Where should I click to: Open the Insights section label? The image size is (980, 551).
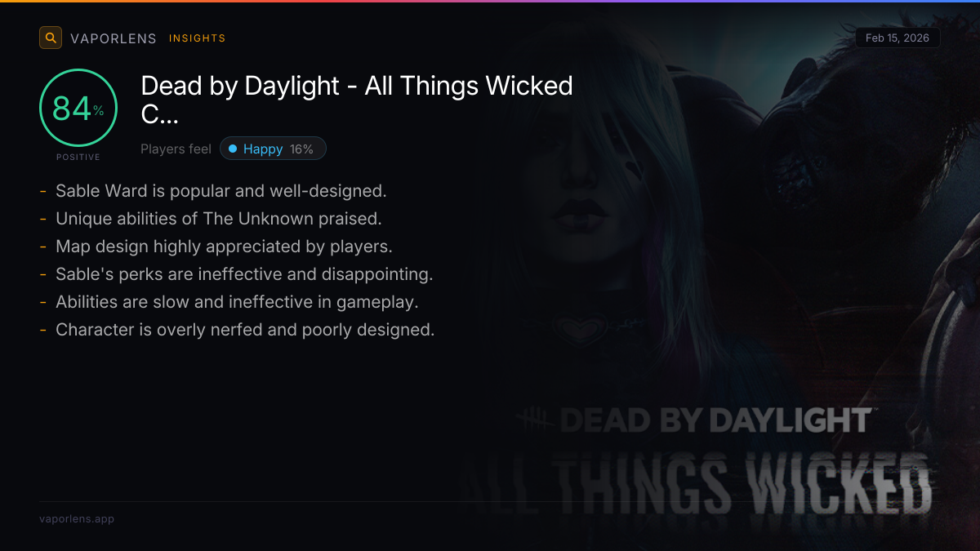point(197,38)
